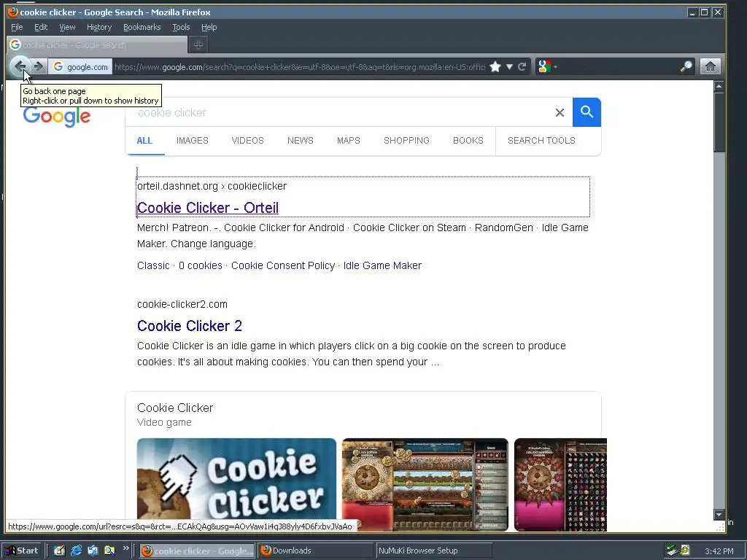Switch to the BOOKS tab

[x=468, y=141]
